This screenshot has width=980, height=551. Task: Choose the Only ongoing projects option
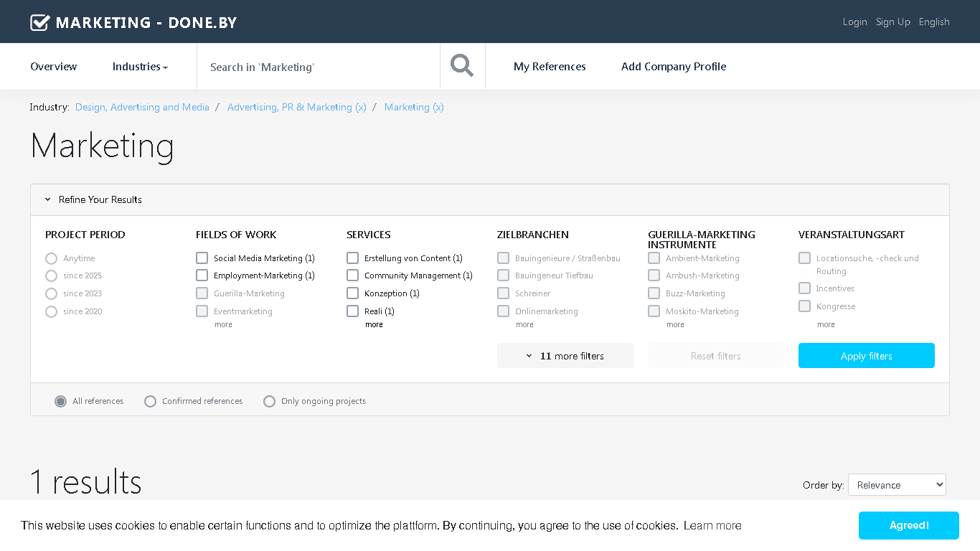click(269, 401)
